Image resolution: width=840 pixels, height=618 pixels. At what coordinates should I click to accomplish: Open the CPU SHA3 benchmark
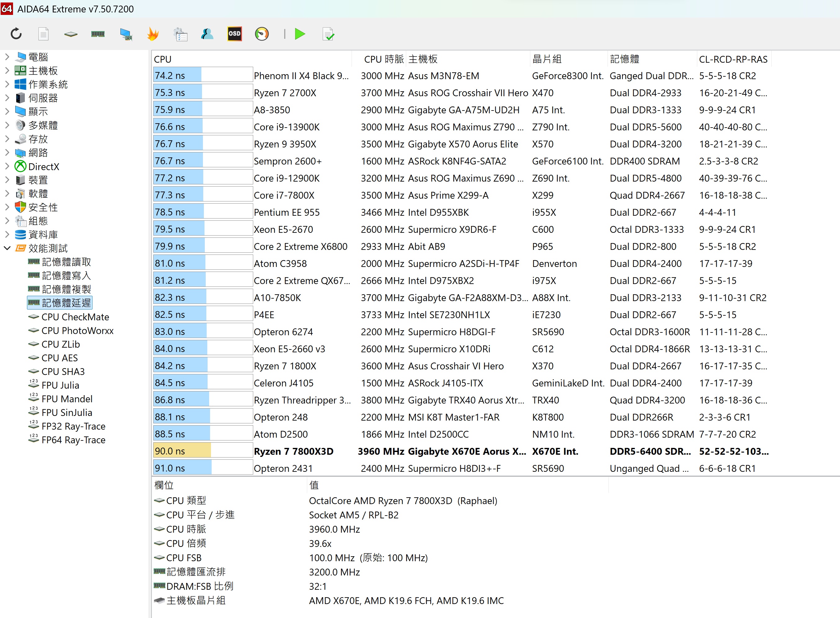[56, 372]
